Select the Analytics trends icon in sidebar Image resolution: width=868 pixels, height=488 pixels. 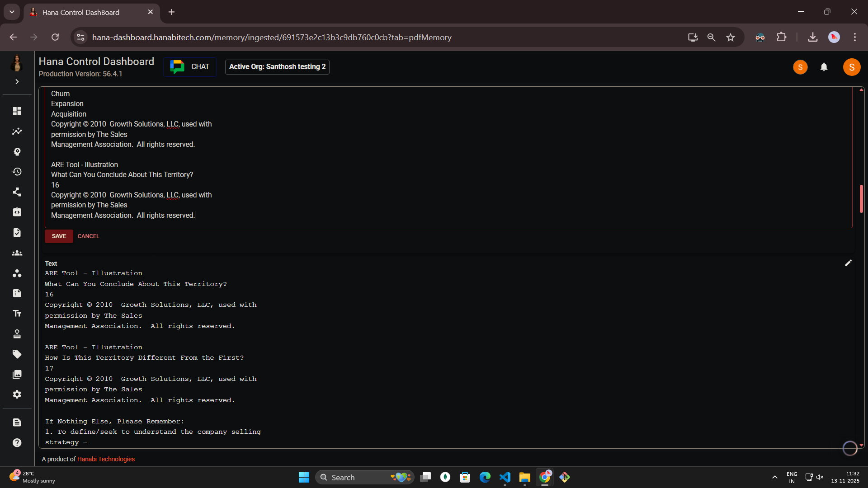[x=17, y=131]
